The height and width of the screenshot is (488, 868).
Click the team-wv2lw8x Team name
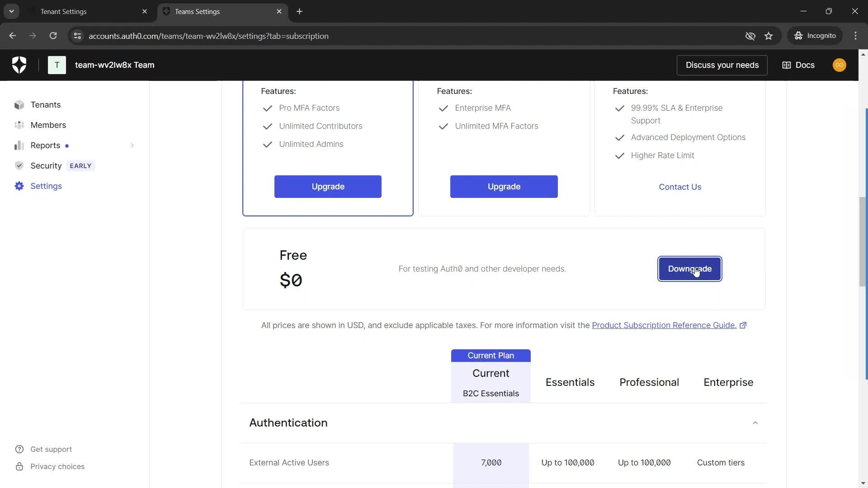point(114,65)
